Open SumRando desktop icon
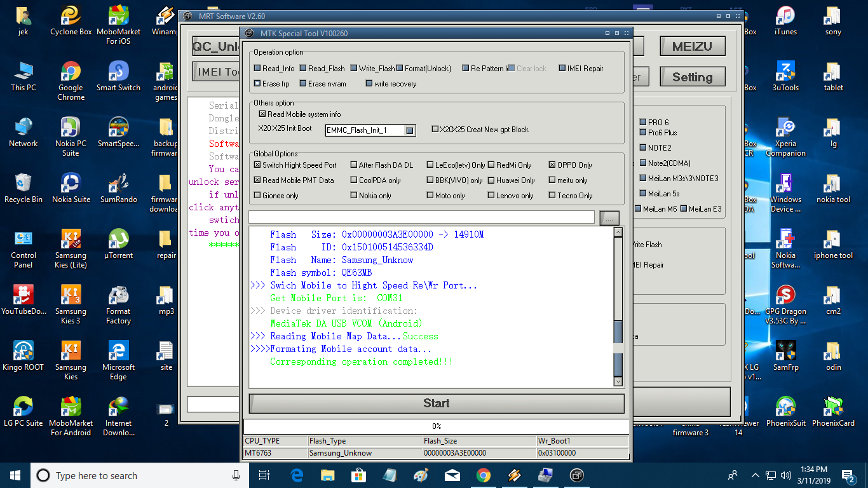The height and width of the screenshot is (488, 868). (x=118, y=188)
